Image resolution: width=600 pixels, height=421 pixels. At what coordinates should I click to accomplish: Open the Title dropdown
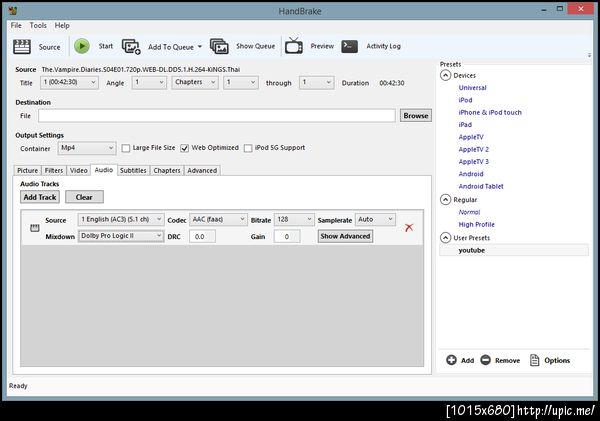tap(69, 83)
